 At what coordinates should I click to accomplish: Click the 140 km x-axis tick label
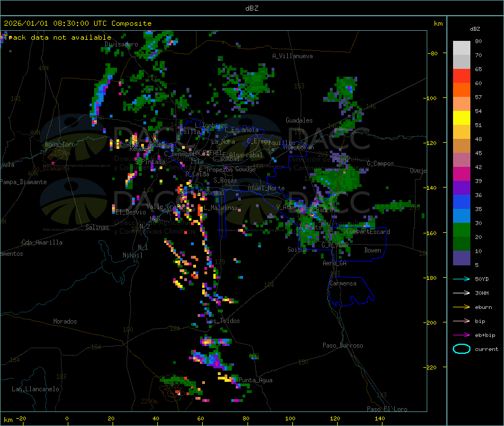380,419
